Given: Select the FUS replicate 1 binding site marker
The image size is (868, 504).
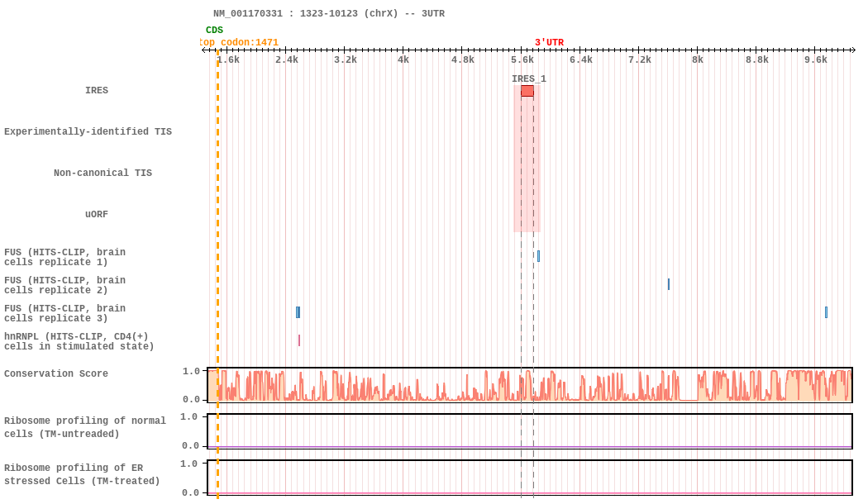Looking at the screenshot, I should pyautogui.click(x=538, y=256).
